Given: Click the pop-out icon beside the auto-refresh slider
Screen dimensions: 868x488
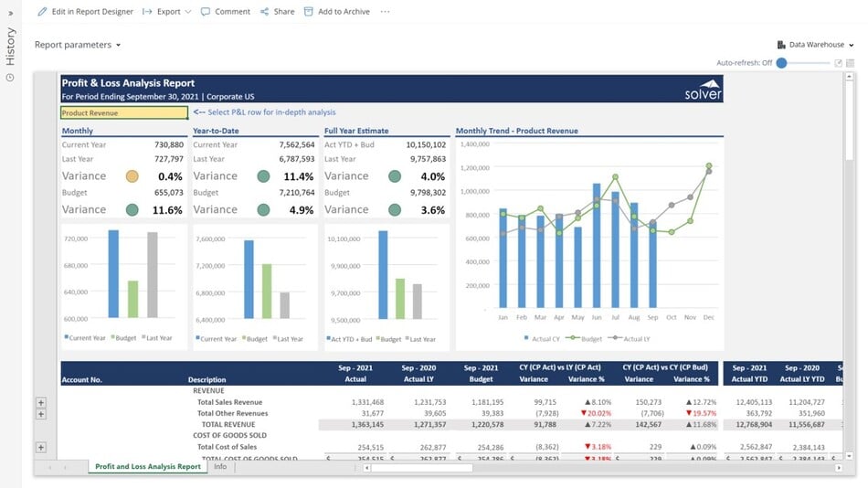Looking at the screenshot, I should 838,63.
